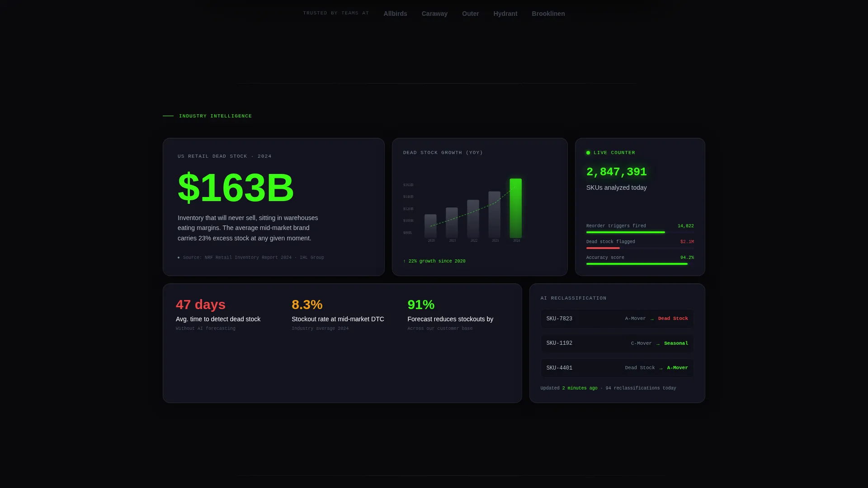This screenshot has width=868, height=488.
Task: Click the arrow icon in SKU-1192 row
Action: [x=658, y=344]
